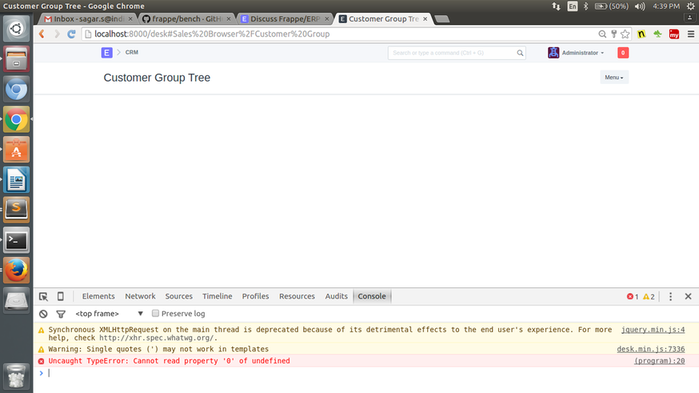Click the Uncaught TypeError error message
Screen dimensions: 699x393
coord(169,361)
